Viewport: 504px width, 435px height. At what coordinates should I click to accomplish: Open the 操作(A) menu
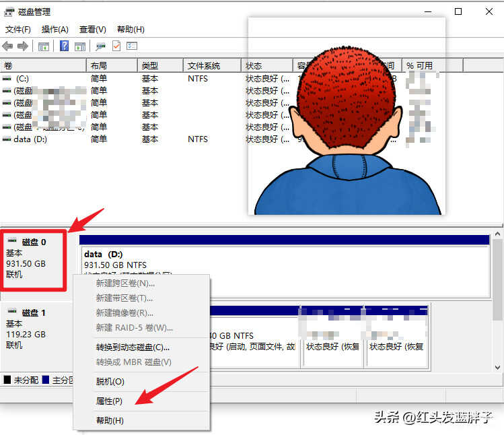click(x=55, y=30)
